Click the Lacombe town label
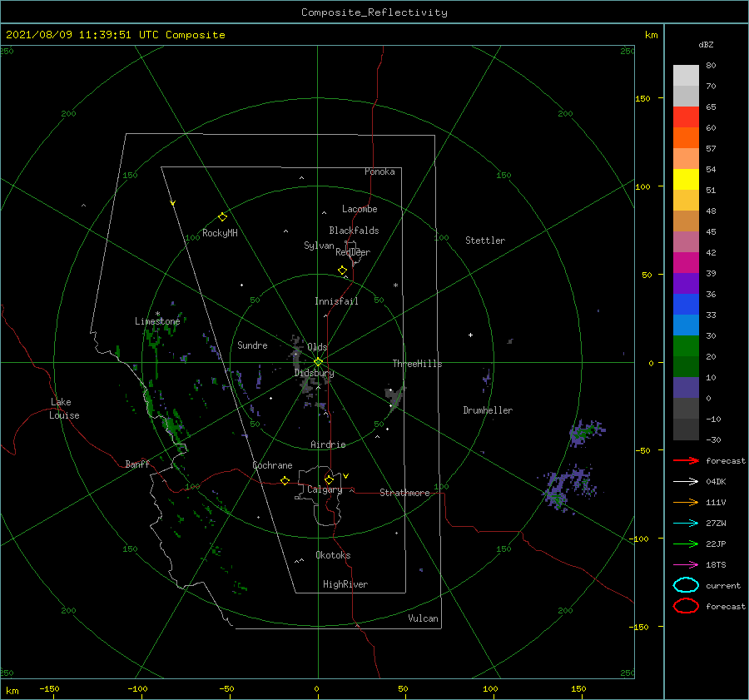749x700 pixels. [360, 209]
